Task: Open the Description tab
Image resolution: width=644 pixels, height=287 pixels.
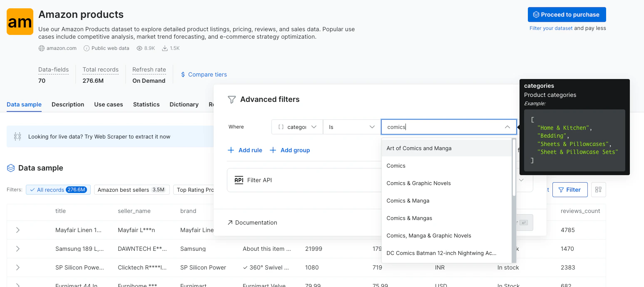Action: point(68,104)
